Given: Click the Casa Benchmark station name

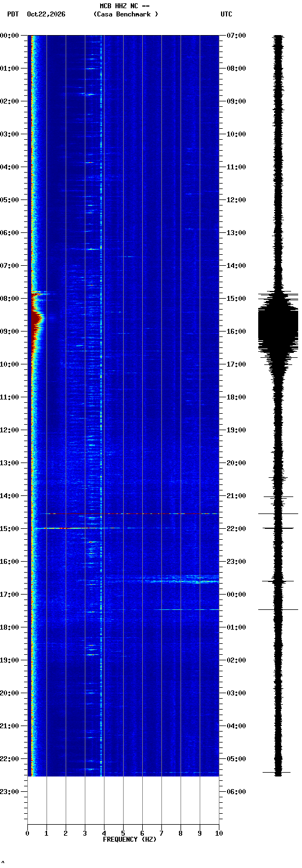Looking at the screenshot, I should [x=126, y=14].
